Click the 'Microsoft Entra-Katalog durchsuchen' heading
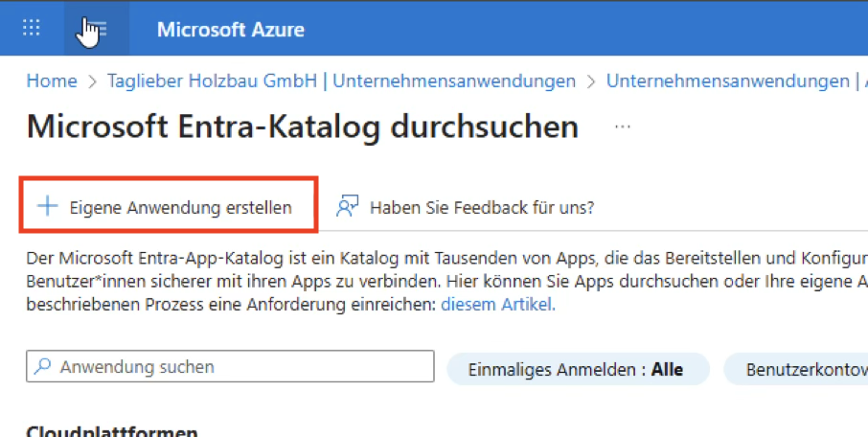This screenshot has height=437, width=868. [x=302, y=126]
